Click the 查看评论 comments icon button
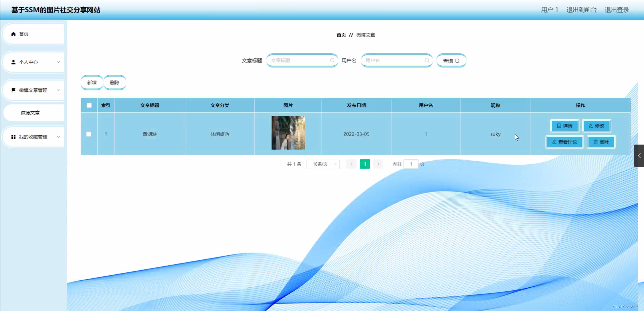Image resolution: width=644 pixels, height=311 pixels. tap(565, 142)
